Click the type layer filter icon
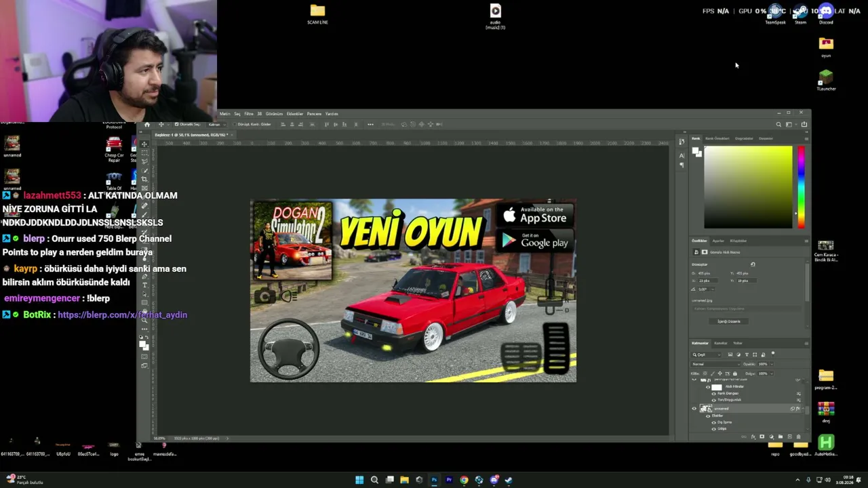This screenshot has width=868, height=488. tap(747, 354)
